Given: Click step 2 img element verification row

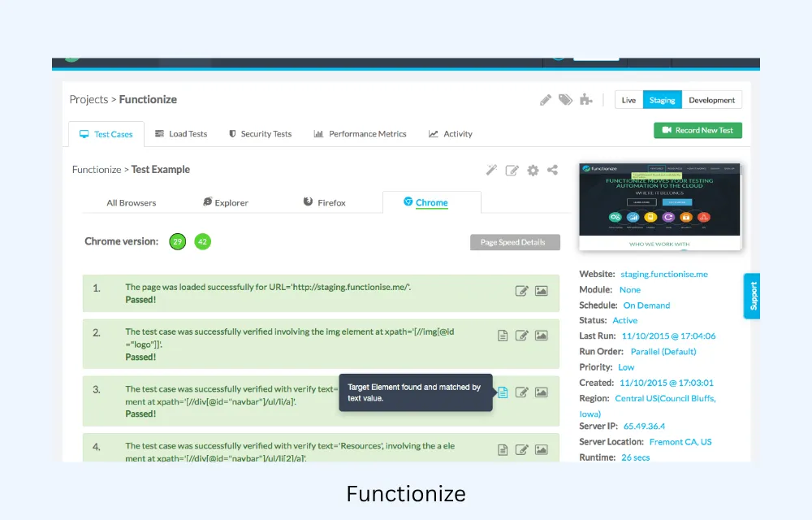Looking at the screenshot, I should click(x=321, y=344).
